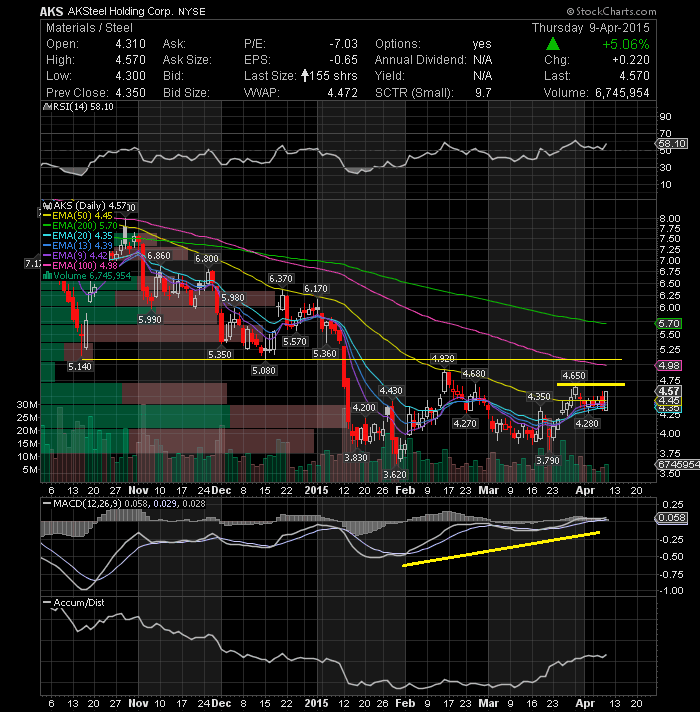Click the +5.06% percent change

[x=626, y=44]
